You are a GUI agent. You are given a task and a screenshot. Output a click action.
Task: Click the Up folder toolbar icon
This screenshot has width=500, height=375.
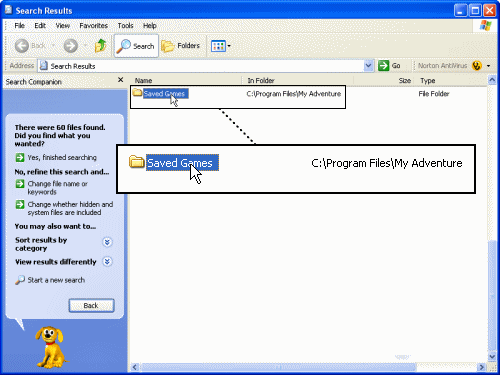100,46
